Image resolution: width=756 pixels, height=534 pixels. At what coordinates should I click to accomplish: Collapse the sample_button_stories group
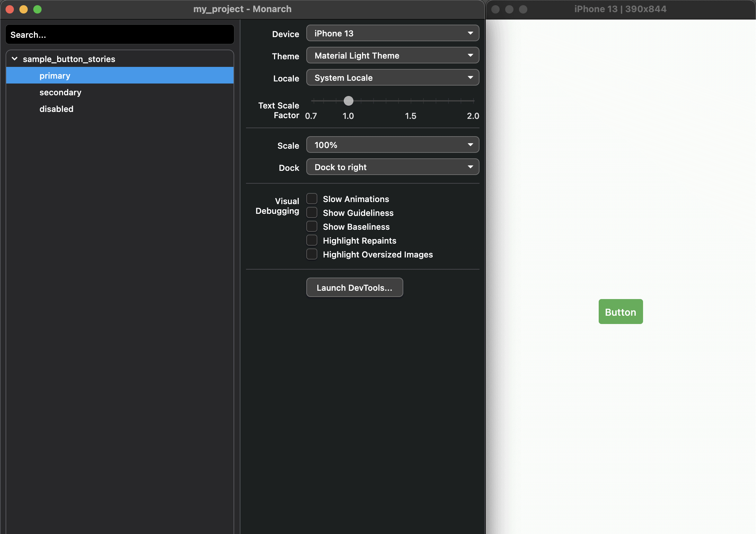(14, 59)
